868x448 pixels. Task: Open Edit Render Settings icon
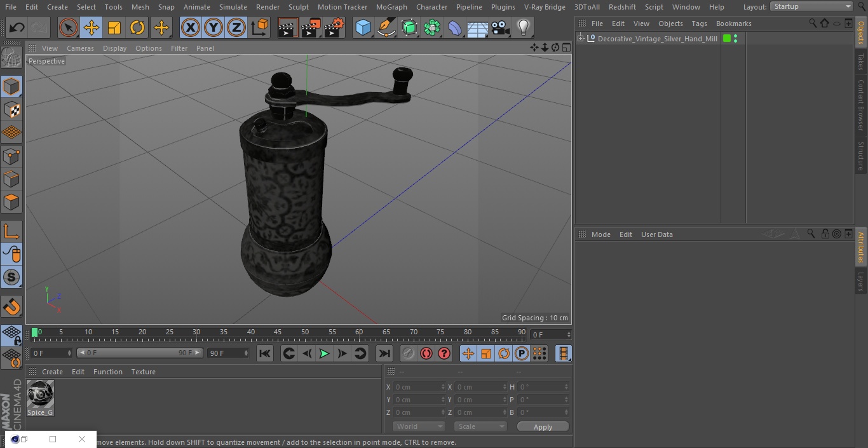click(x=334, y=27)
